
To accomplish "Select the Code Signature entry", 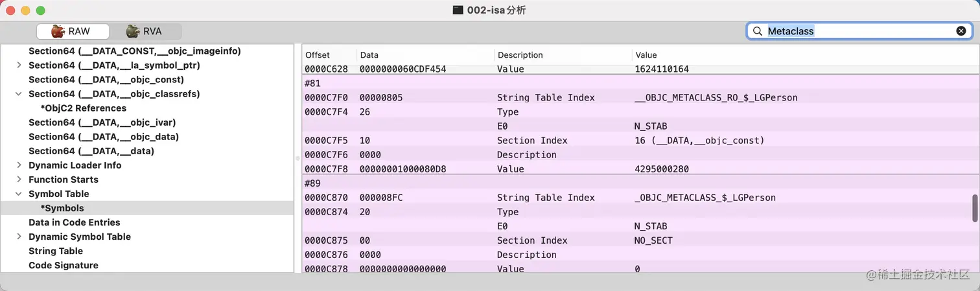I will coord(64,265).
